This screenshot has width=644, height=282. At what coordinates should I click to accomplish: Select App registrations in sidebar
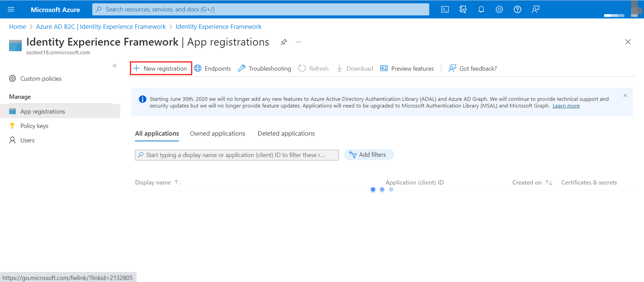coord(60,111)
